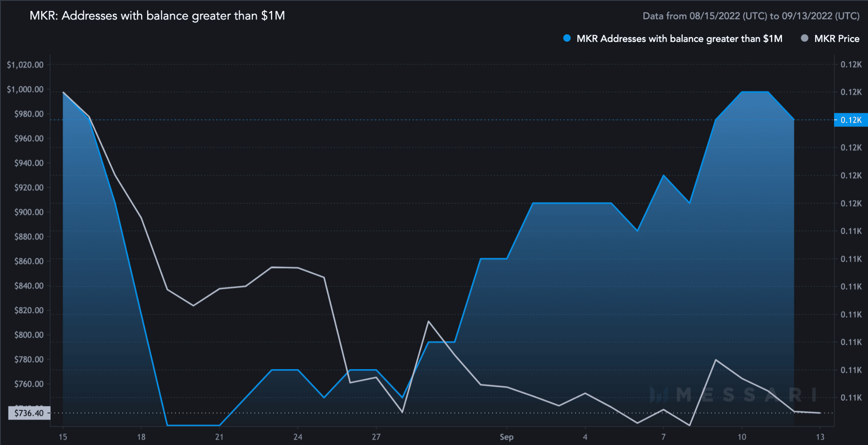Click the highlighted $736.40 price marker
The image size is (868, 445).
coord(29,413)
